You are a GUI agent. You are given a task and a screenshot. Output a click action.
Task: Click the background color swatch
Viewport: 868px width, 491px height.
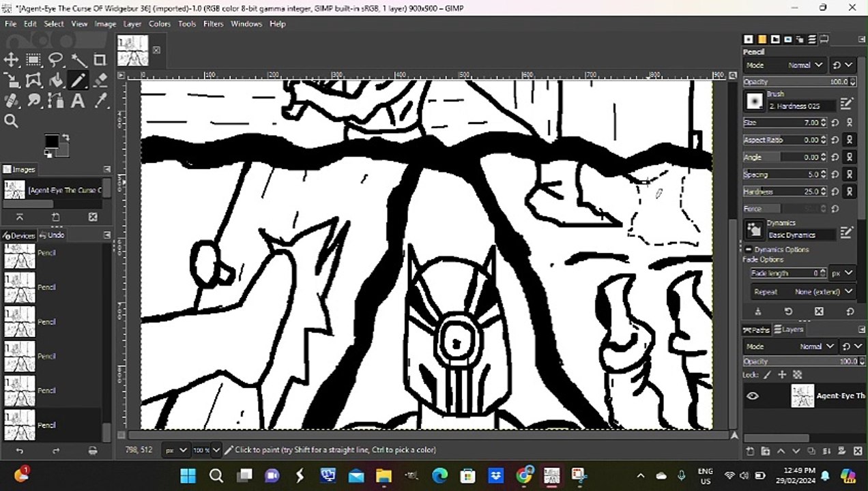tap(63, 150)
